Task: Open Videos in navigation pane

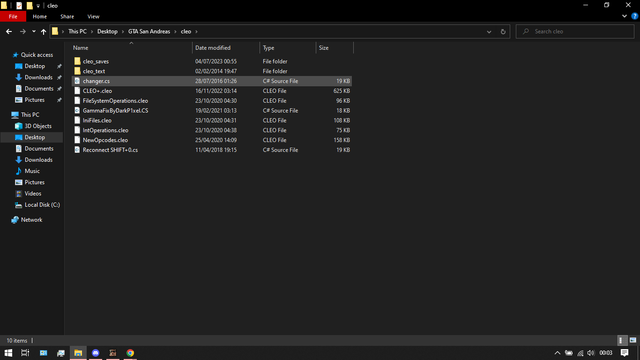Action: [x=33, y=193]
